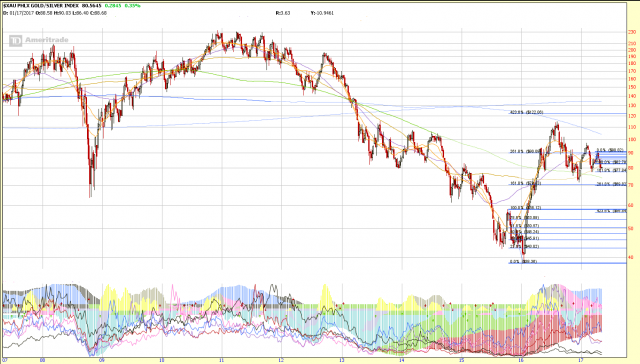Click the Y:-10.9461 readout
Screen dimensions: 640x364
[322, 13]
